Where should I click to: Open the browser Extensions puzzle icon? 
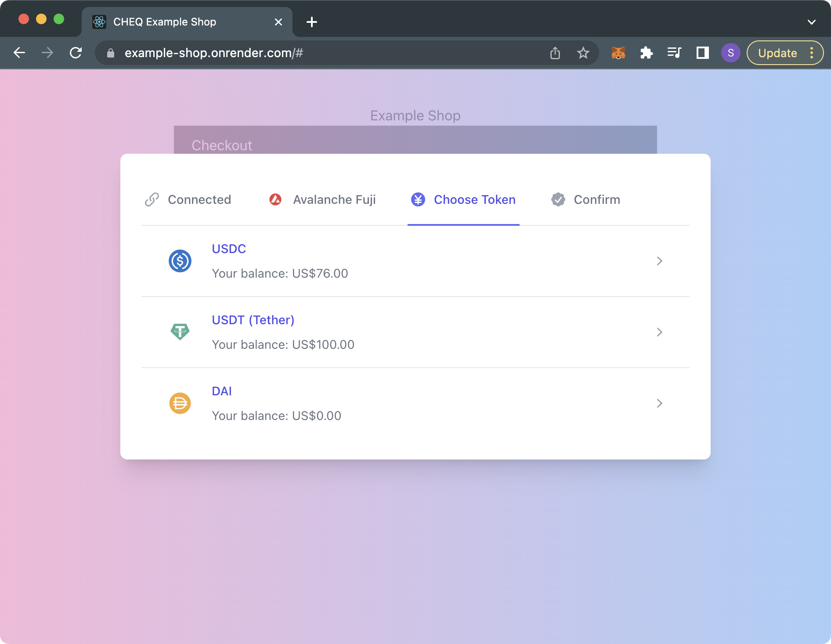click(646, 53)
